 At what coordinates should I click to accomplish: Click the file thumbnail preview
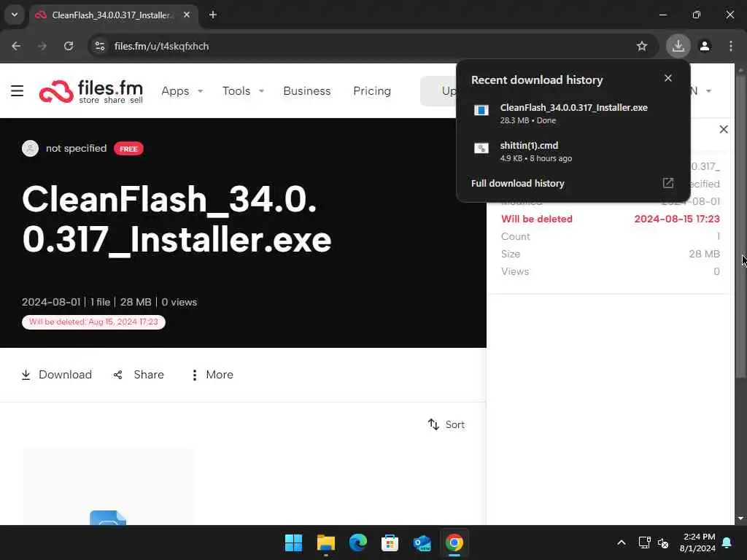(108, 486)
